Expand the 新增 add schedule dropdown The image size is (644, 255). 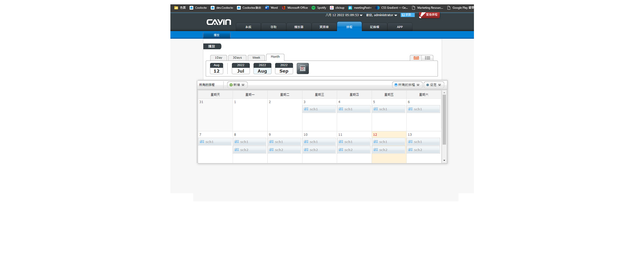pyautogui.click(x=237, y=85)
